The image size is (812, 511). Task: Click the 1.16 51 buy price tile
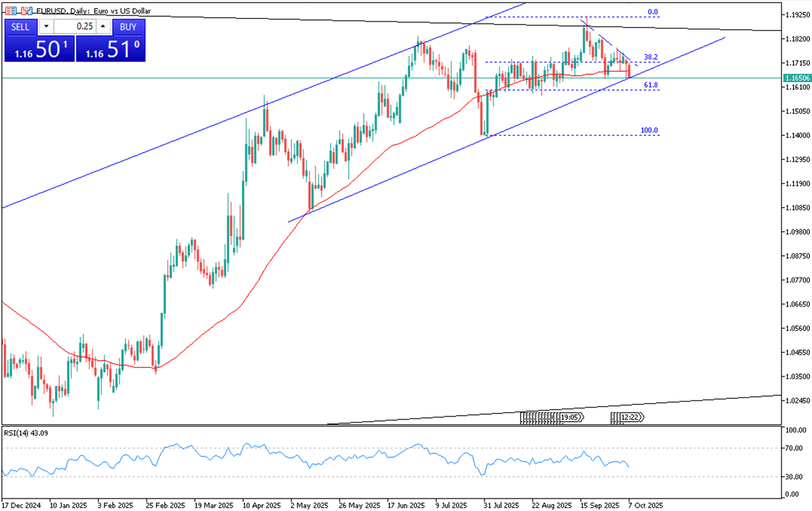[110, 49]
